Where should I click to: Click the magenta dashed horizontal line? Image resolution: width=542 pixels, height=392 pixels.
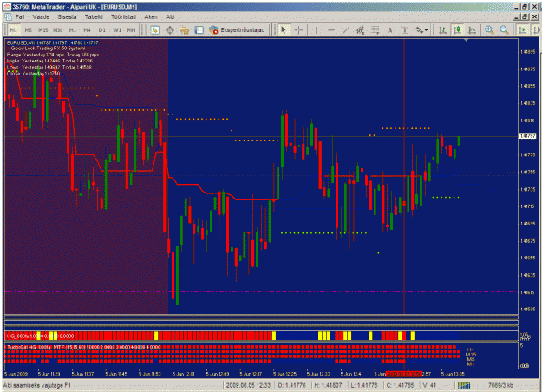(261, 292)
